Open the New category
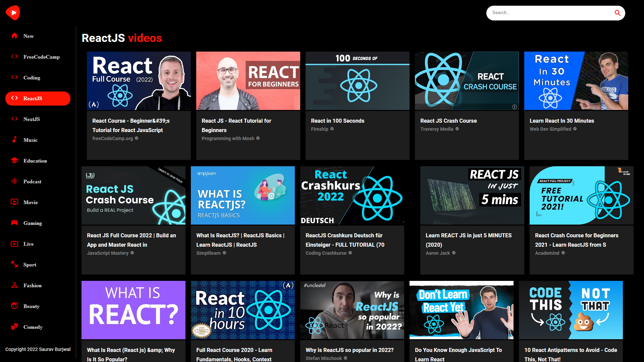This screenshot has width=644, height=362. pyautogui.click(x=38, y=36)
